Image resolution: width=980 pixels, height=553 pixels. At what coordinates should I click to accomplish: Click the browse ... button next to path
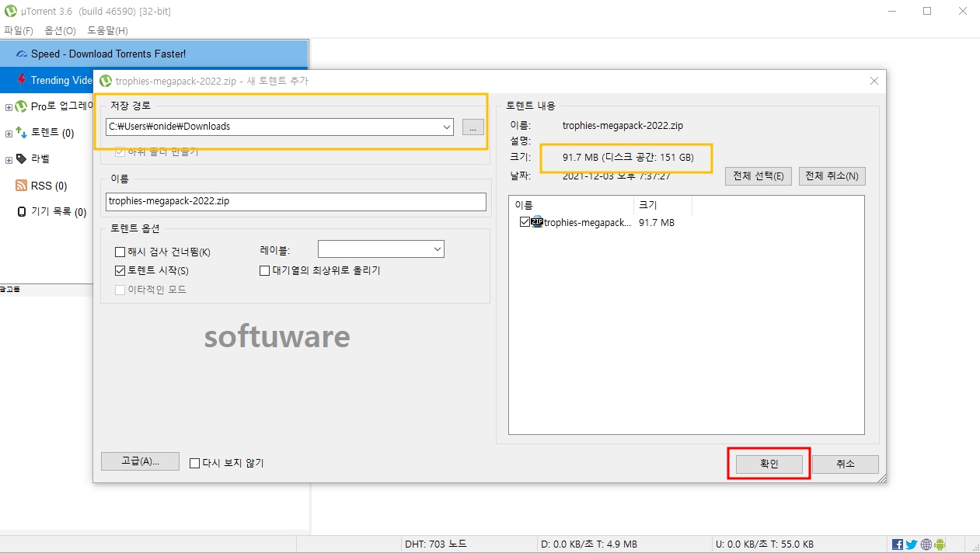click(473, 127)
